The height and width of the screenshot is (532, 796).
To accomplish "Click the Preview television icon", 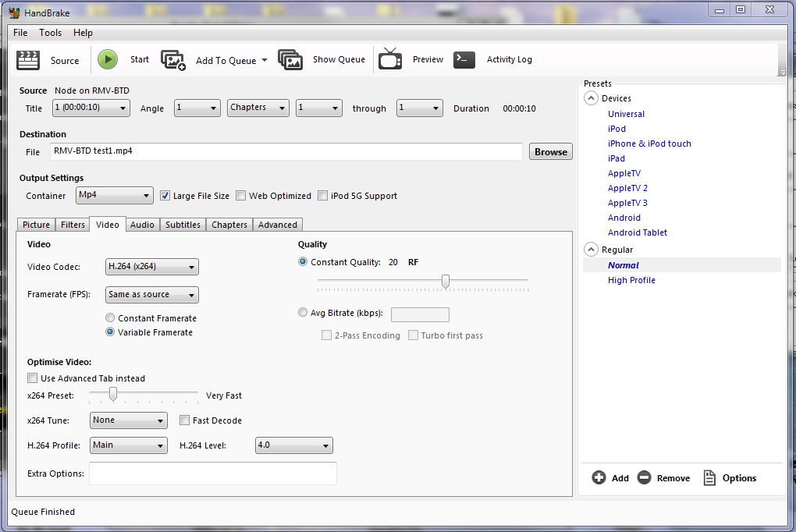I will pos(390,59).
